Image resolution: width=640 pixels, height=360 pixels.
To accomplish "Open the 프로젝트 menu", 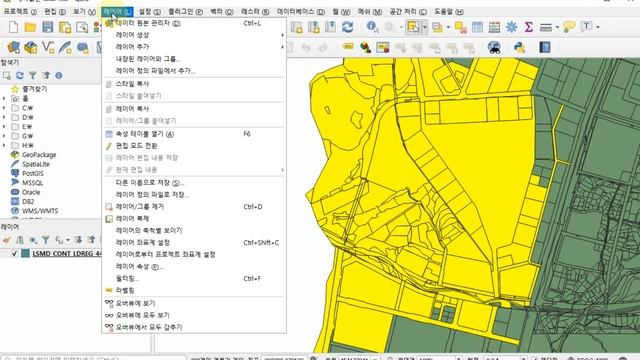I will (x=20, y=12).
